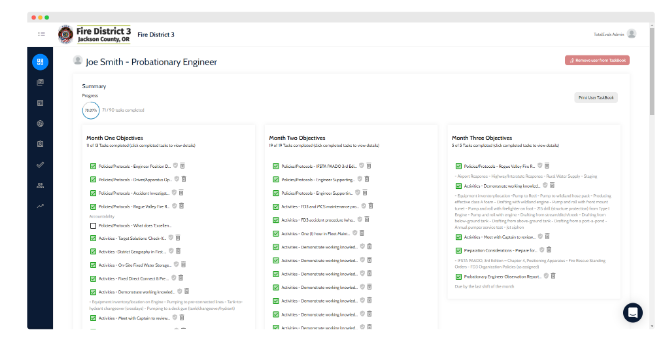Open the admin user avatar menu
This screenshot has width=661, height=362.
click(x=631, y=34)
